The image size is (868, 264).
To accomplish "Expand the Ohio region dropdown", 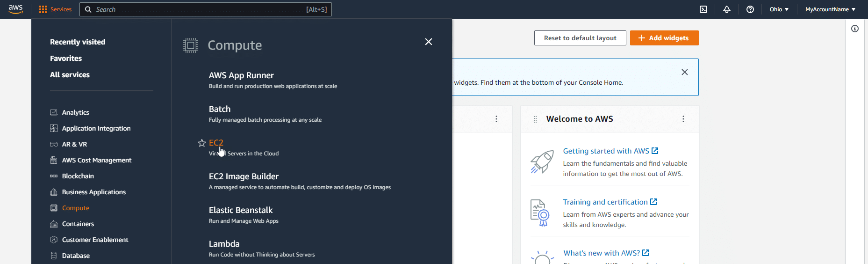I will pyautogui.click(x=779, y=9).
